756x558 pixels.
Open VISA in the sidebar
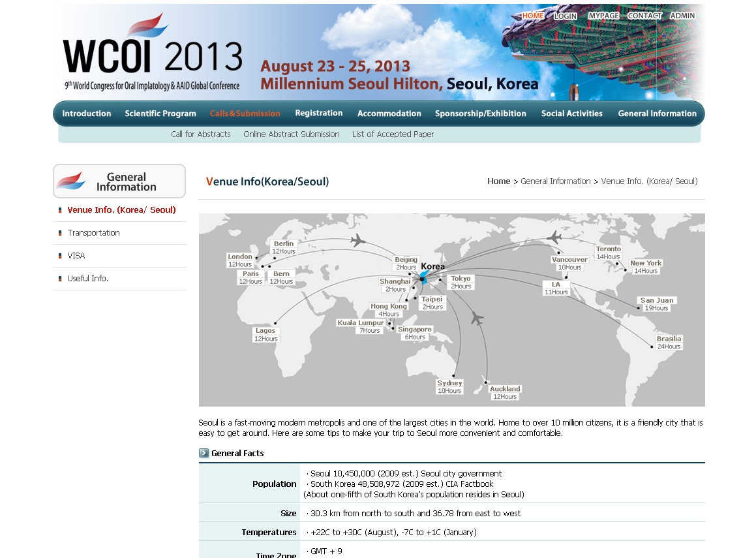point(76,256)
